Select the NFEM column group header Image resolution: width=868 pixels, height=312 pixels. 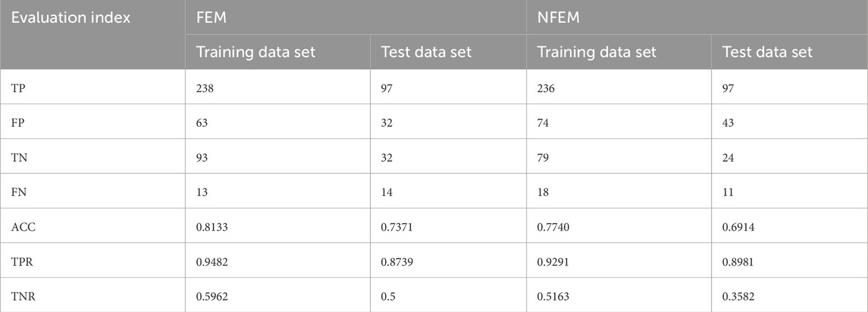[697, 17]
